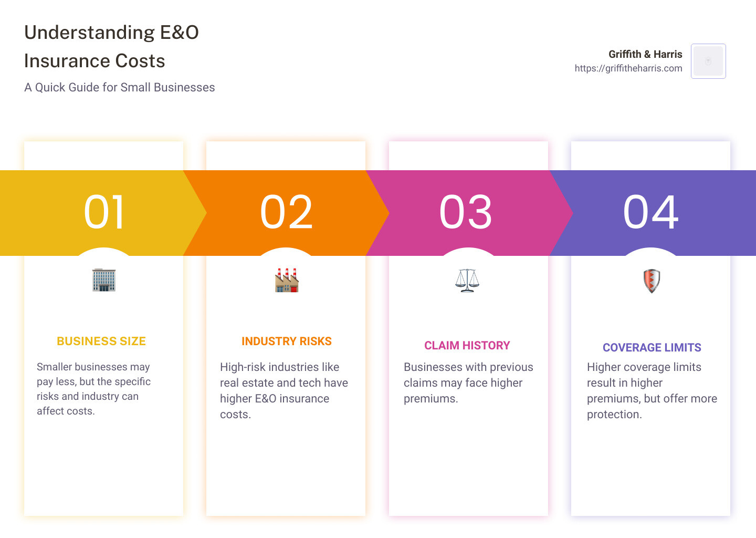Click the COVERAGE LIMITS heading
The width and height of the screenshot is (756, 538).
(x=652, y=348)
